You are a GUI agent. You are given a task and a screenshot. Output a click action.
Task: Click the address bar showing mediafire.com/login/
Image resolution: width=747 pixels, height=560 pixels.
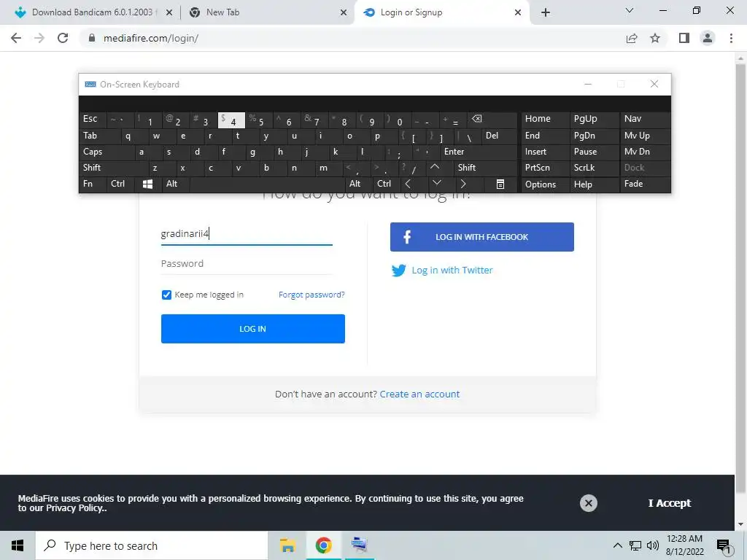[x=352, y=38]
